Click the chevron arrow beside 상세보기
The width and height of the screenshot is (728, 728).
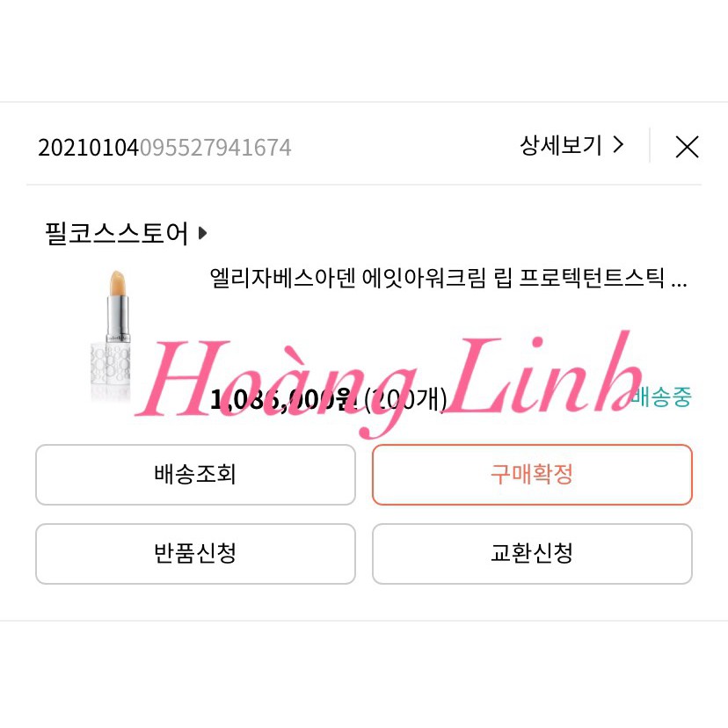pyautogui.click(x=618, y=145)
